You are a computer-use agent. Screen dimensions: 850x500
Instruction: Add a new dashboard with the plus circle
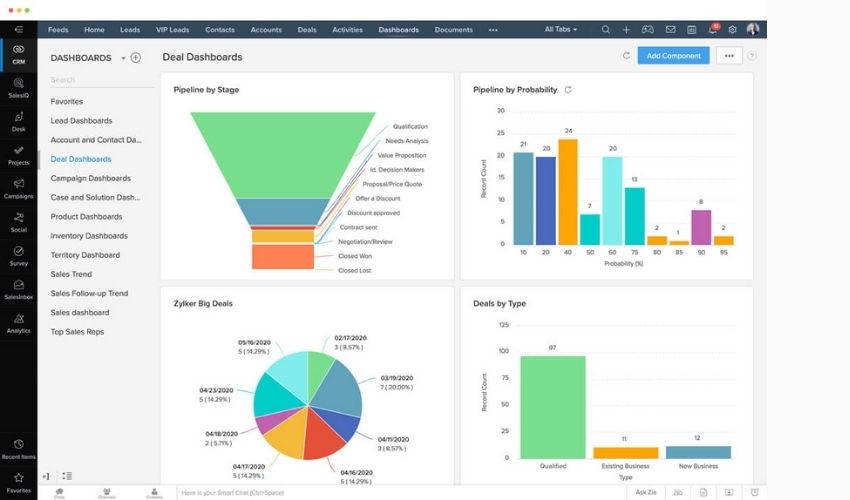coord(136,57)
